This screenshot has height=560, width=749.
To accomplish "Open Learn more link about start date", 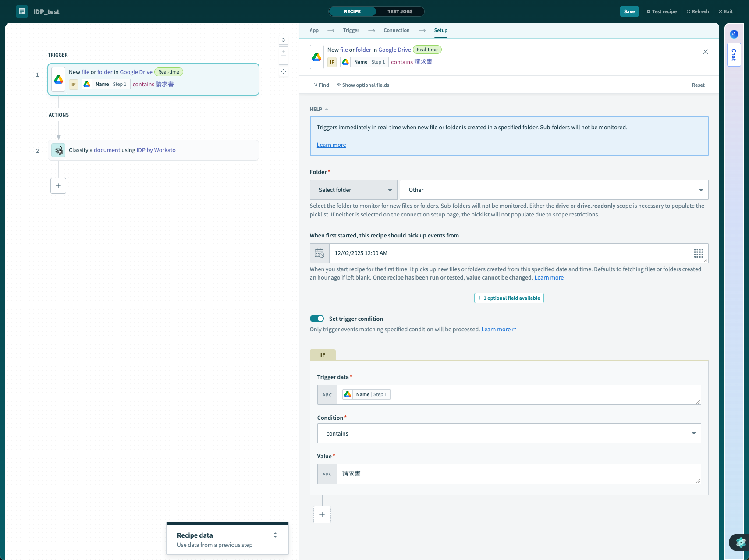I will pyautogui.click(x=549, y=278).
